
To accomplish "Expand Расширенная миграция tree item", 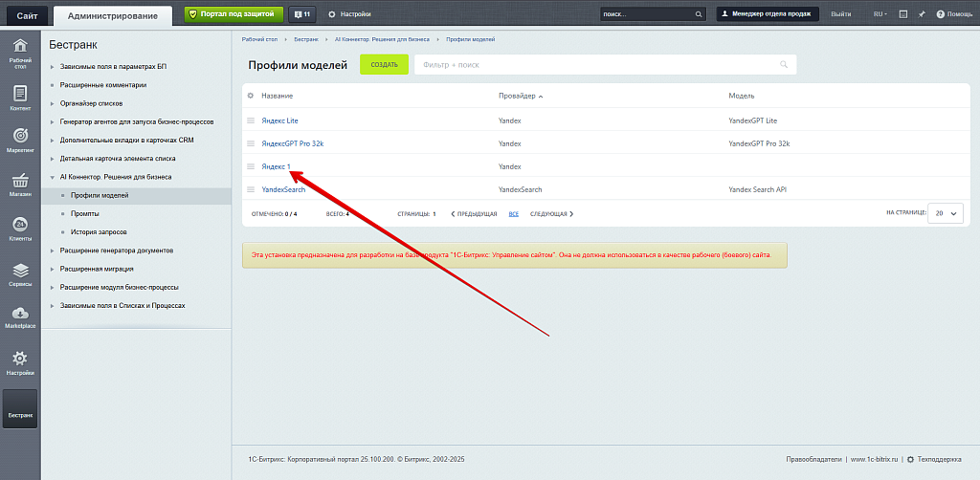I will 52,269.
